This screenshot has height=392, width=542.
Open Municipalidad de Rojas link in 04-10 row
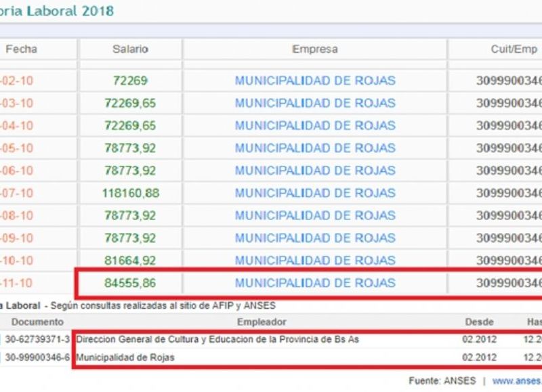point(315,125)
